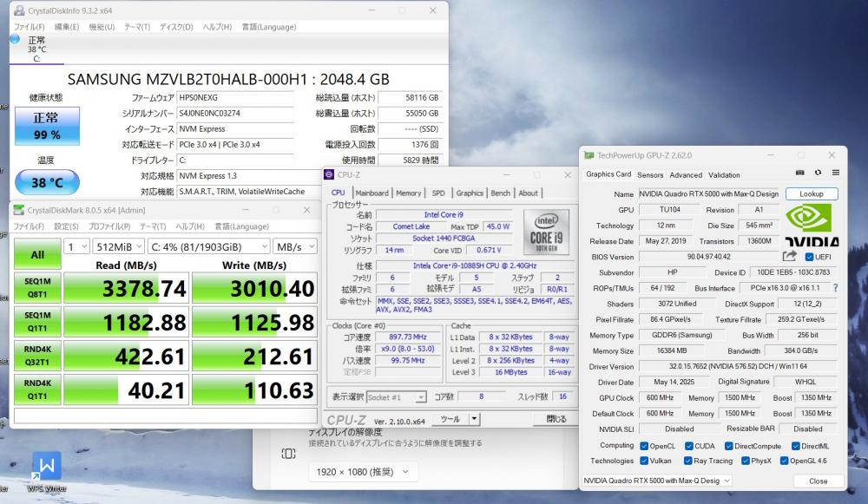Click CrystalDiskInfo title bar icon
The width and height of the screenshot is (868, 504).
19,10
